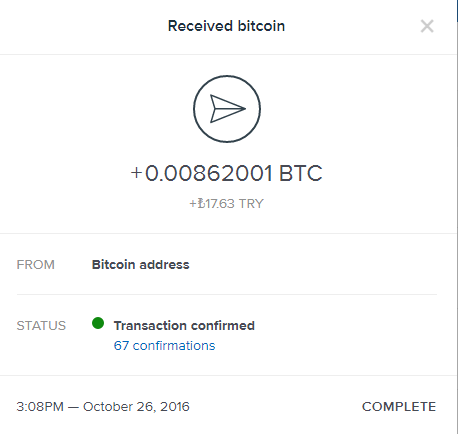
Task: Click the STATUS field label
Action: [x=41, y=326]
